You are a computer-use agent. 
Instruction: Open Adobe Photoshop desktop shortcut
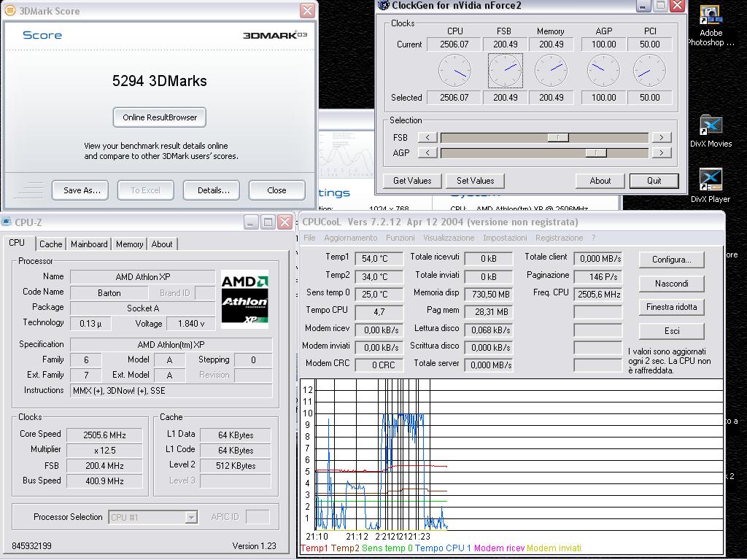point(711,26)
